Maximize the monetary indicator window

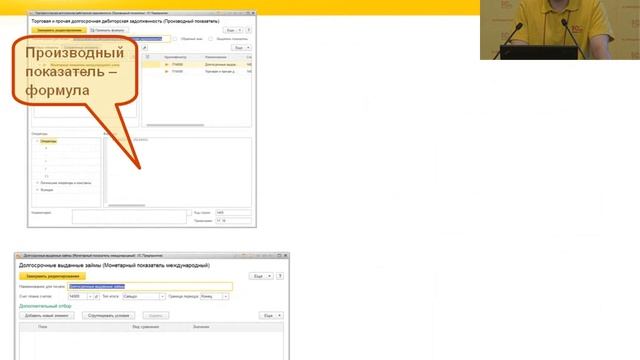279,256
